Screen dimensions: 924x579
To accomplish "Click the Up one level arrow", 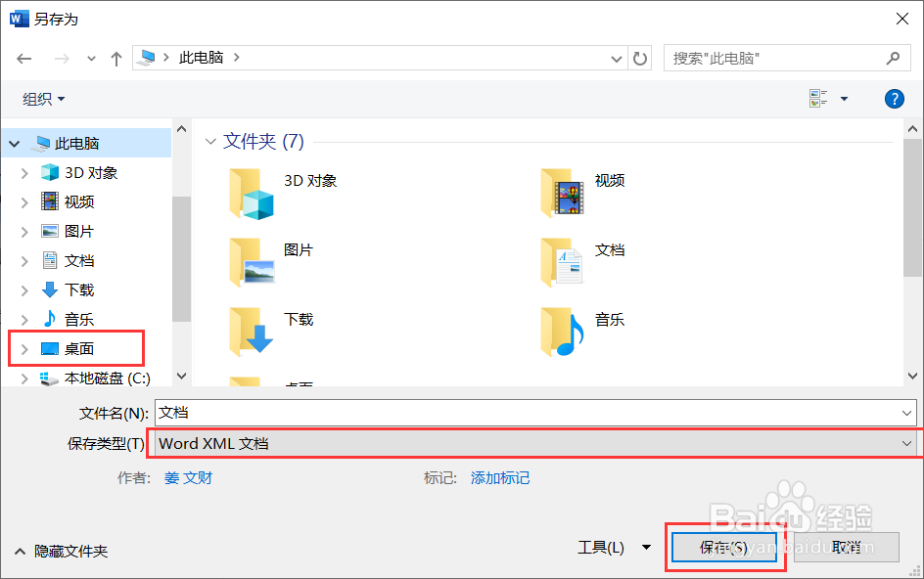I will point(115,58).
